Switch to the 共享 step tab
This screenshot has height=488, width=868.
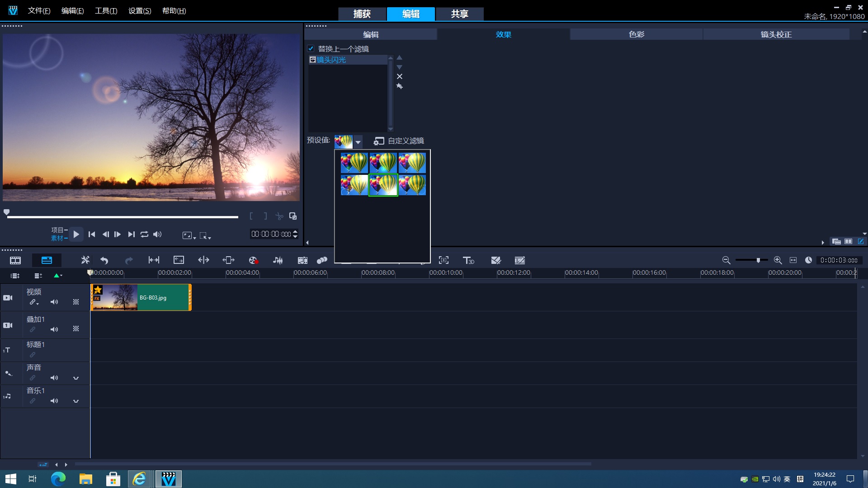pyautogui.click(x=460, y=14)
